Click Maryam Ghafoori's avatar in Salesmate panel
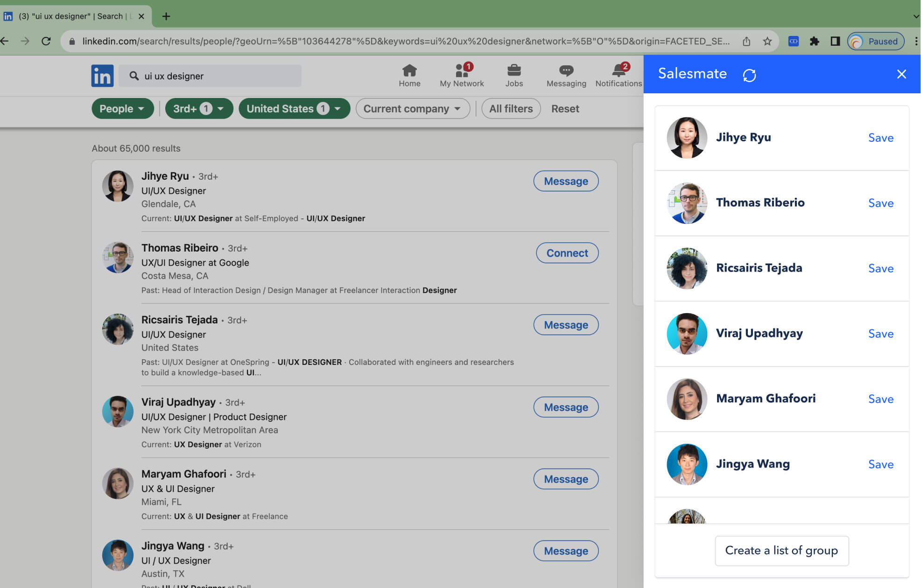921x588 pixels. (x=687, y=399)
